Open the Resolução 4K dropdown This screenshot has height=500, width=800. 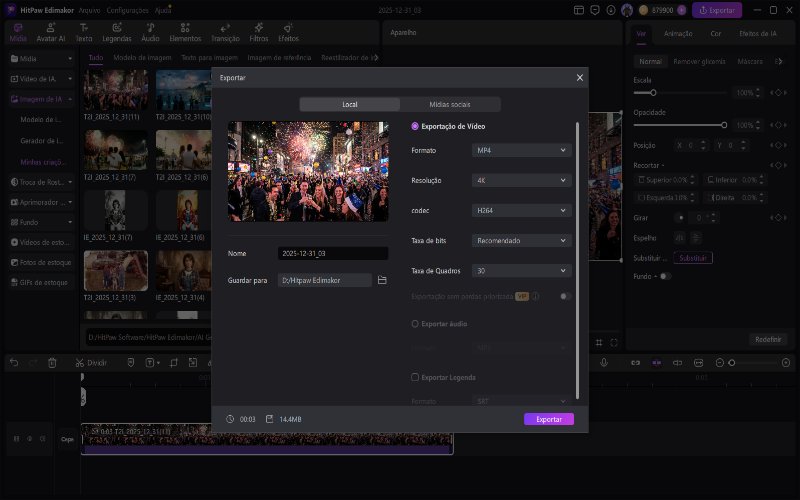(x=521, y=180)
